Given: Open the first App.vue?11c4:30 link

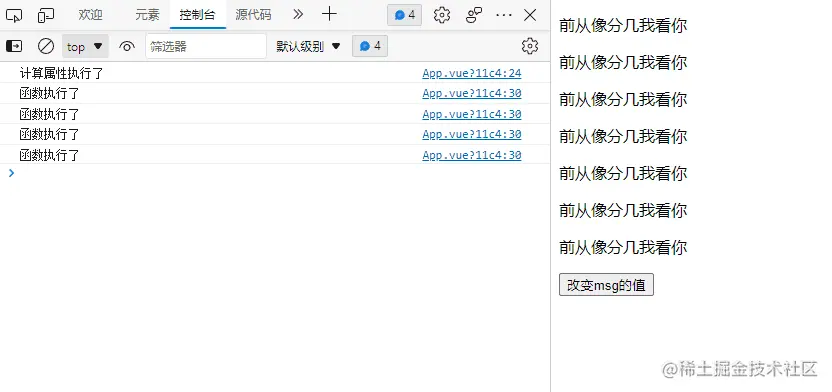Looking at the screenshot, I should [472, 94].
